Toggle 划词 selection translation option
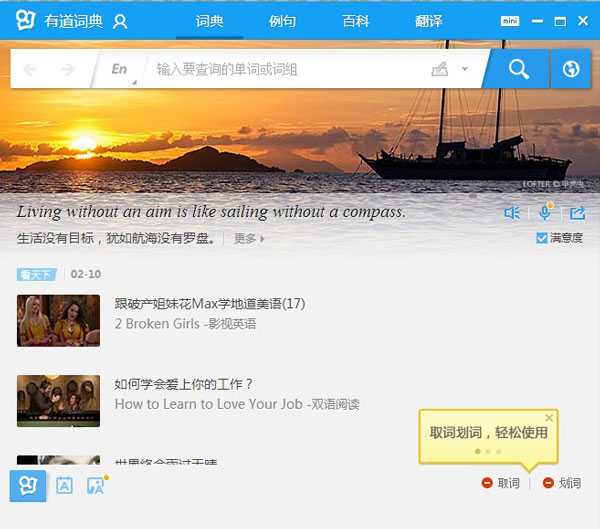Viewport: 600px width, 529px height. [x=561, y=483]
